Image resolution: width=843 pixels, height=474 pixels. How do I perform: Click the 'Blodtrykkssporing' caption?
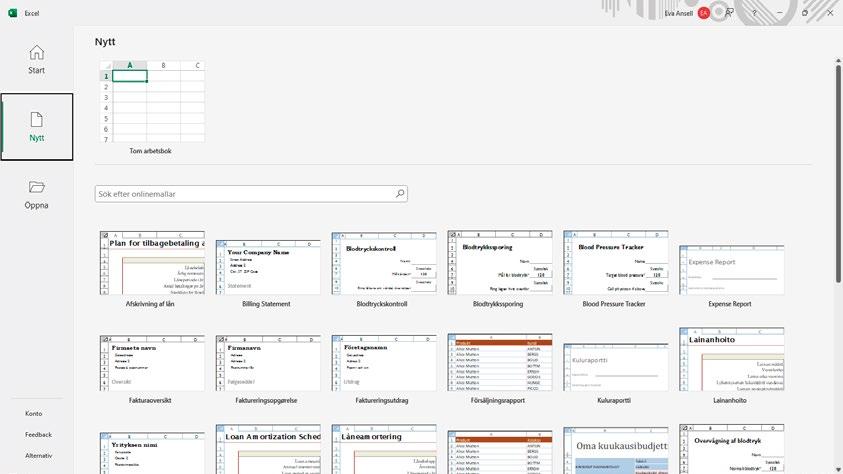coord(498,304)
